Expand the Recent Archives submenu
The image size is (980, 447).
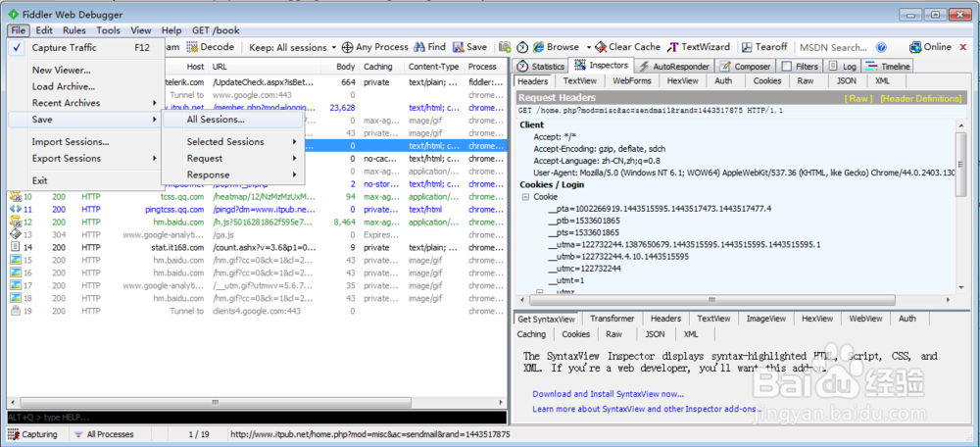coord(86,103)
